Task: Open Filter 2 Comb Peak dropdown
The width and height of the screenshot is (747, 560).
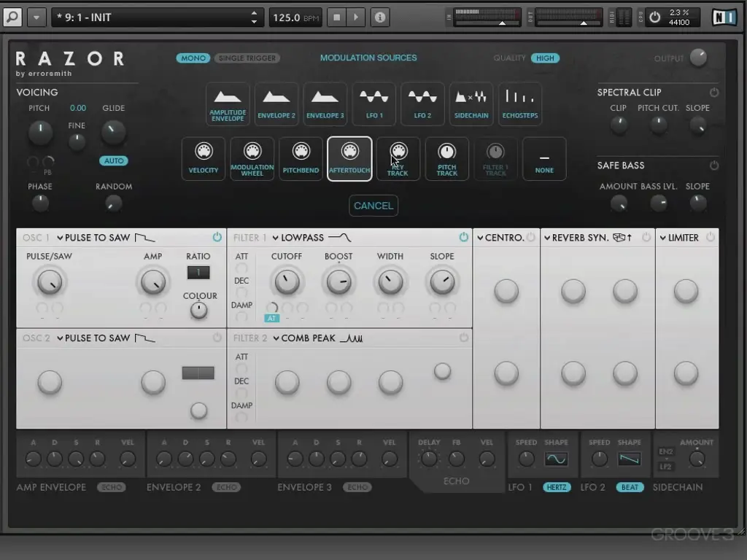Action: point(317,338)
